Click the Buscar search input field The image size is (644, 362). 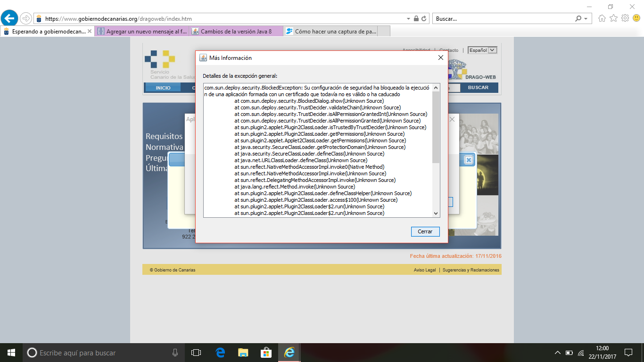coord(502,19)
